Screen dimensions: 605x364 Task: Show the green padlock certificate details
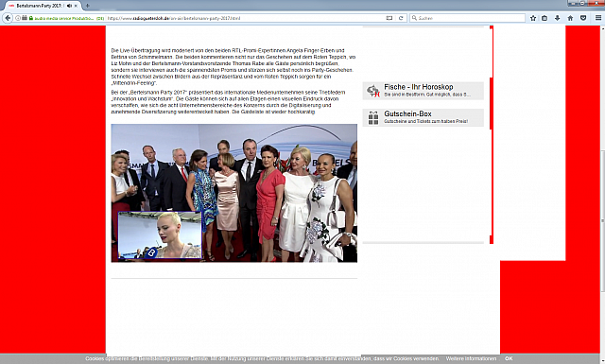(x=31, y=18)
